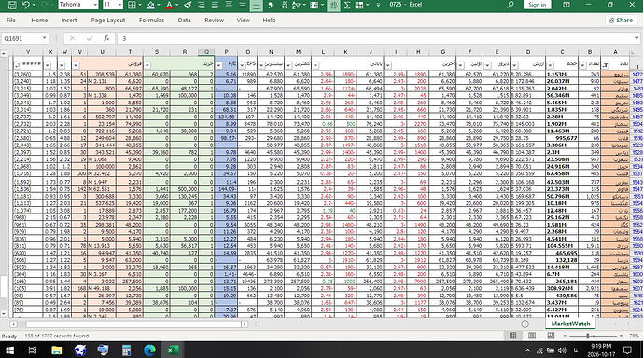The image size is (644, 358).
Task: Switch to Page Layout view in status bar
Action: click(532, 336)
